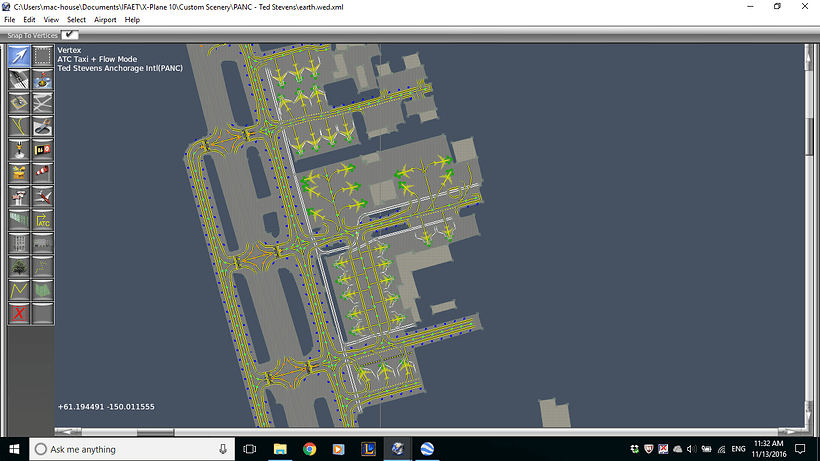Select the Taxi Sign tool
The width and height of the screenshot is (820, 461).
point(42,150)
